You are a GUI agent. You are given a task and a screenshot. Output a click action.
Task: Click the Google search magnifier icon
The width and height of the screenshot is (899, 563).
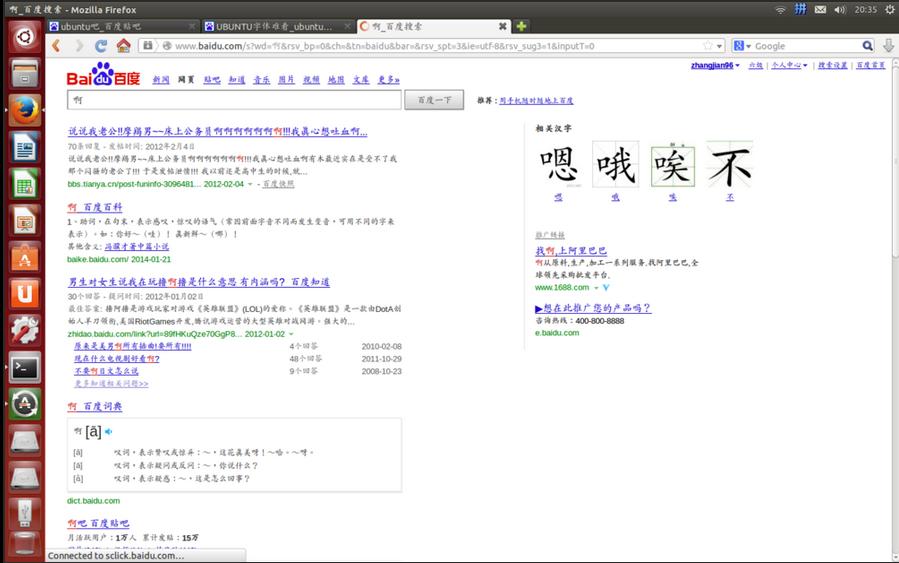point(867,46)
